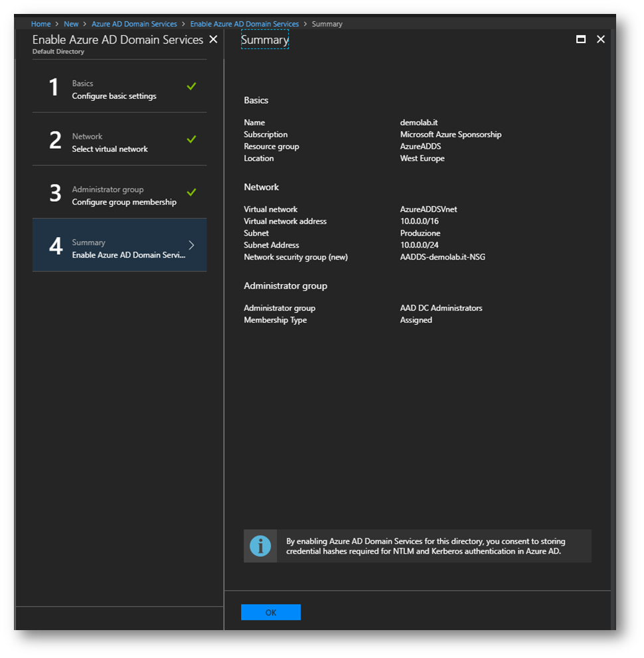The image size is (644, 658).
Task: Click the Summary blade title
Action: click(265, 40)
